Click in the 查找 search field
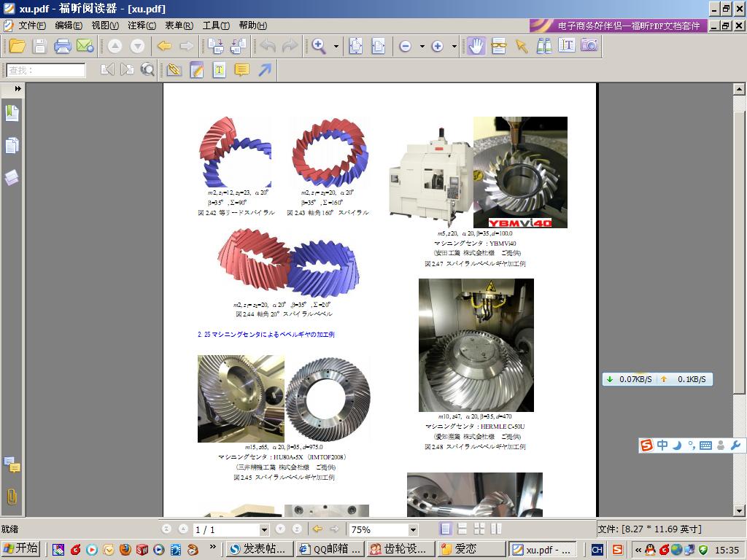The image size is (747, 560). coord(46,71)
